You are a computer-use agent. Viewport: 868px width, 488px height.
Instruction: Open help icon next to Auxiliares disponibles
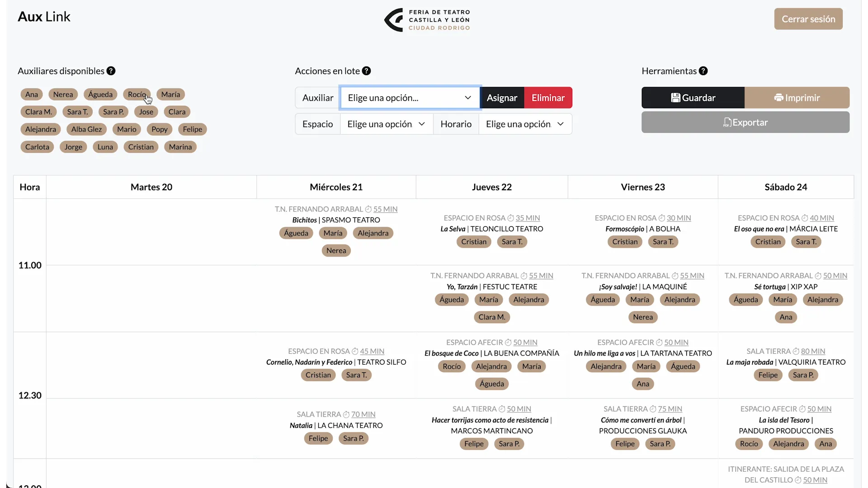(111, 71)
